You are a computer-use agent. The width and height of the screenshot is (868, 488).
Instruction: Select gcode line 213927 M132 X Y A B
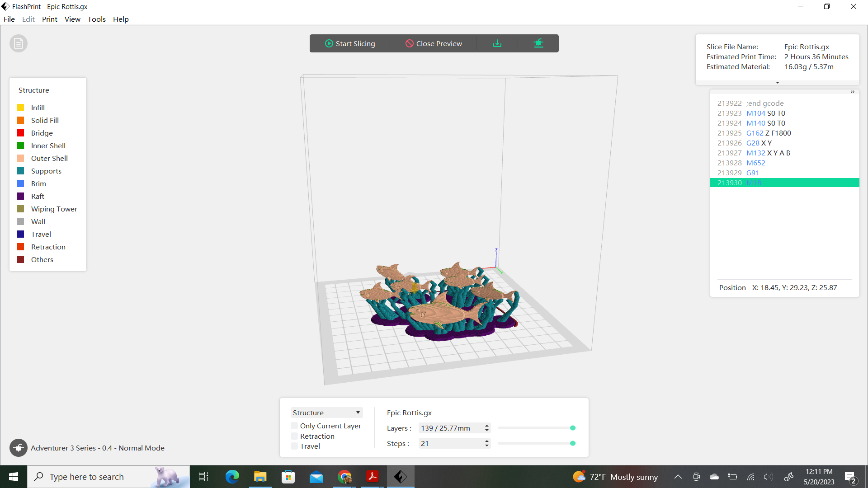click(784, 153)
